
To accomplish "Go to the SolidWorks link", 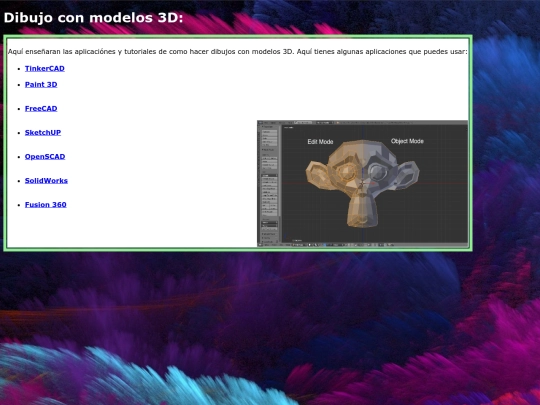I will [46, 181].
